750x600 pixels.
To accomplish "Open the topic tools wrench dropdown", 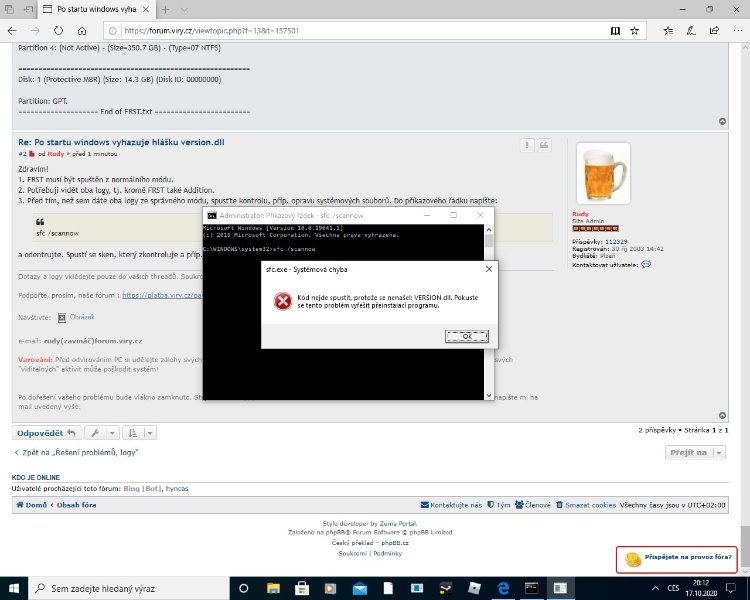I will pyautogui.click(x=101, y=433).
